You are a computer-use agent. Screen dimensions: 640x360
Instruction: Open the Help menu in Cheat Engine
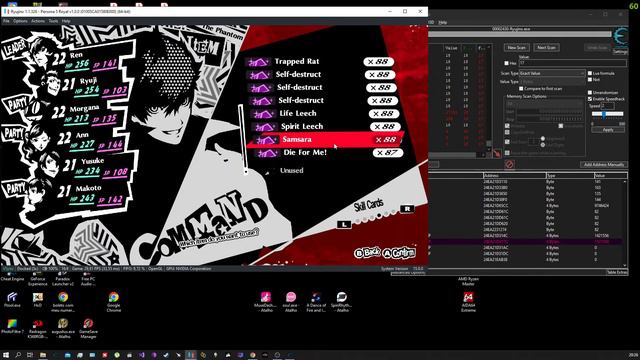pyautogui.click(x=442, y=22)
